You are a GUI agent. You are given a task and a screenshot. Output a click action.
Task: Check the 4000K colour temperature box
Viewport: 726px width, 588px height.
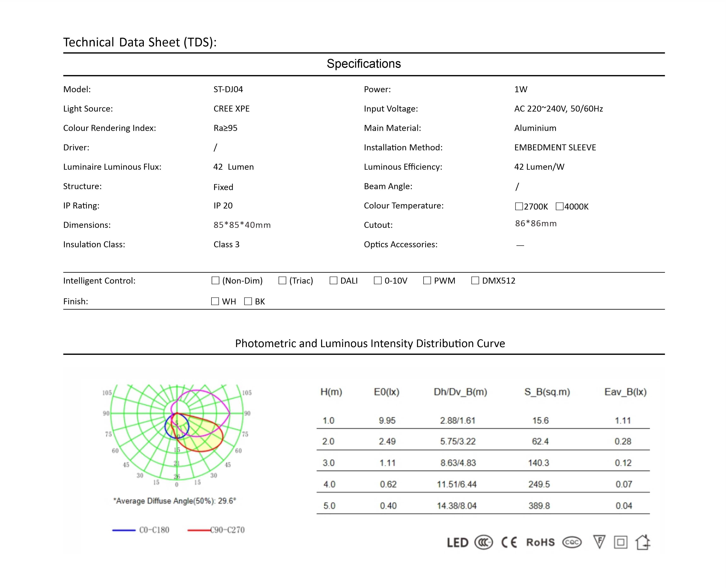559,207
